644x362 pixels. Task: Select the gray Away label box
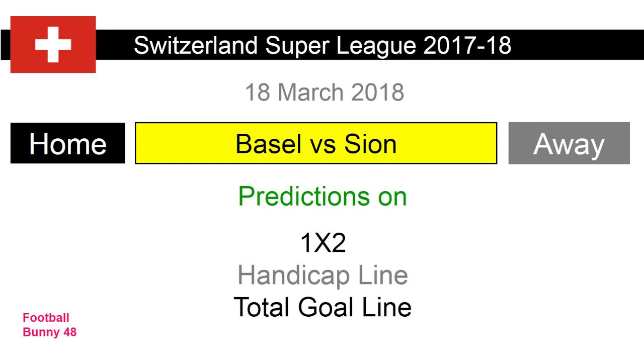[x=569, y=143]
